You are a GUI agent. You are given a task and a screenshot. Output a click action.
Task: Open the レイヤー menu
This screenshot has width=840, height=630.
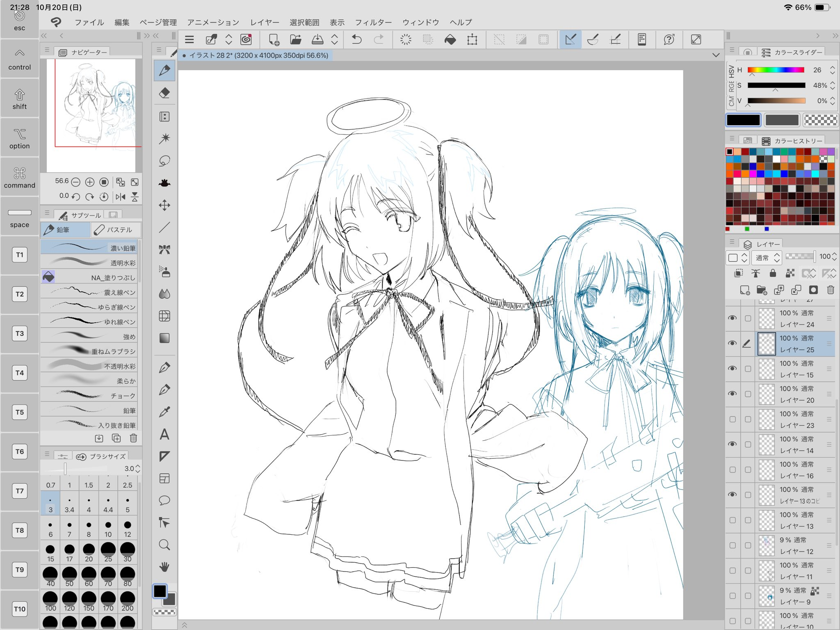pyautogui.click(x=265, y=22)
